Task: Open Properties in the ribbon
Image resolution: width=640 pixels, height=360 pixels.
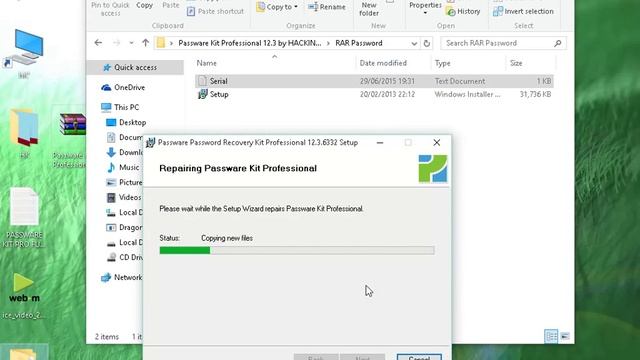Action: click(x=425, y=8)
